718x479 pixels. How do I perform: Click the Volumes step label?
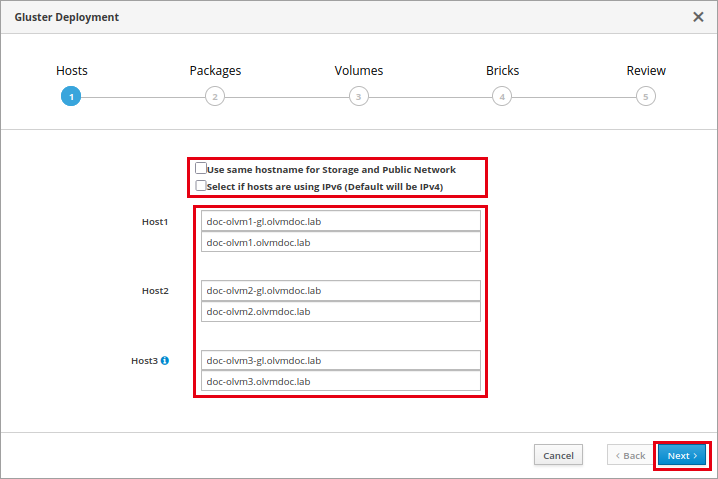[359, 71]
